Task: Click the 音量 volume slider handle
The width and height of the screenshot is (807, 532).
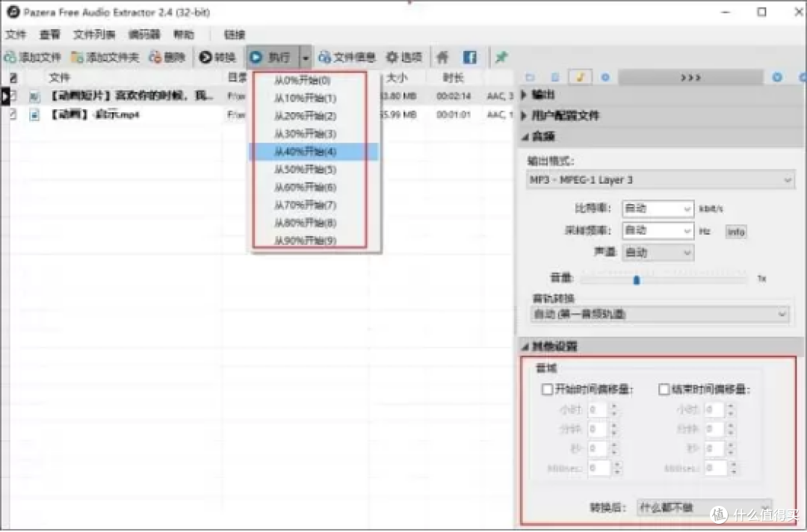Action: click(x=637, y=280)
